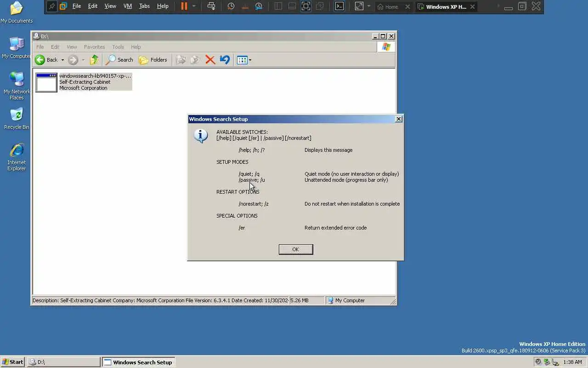The image size is (588, 368).
Task: Open the Views dropdown button
Action: coord(244,60)
